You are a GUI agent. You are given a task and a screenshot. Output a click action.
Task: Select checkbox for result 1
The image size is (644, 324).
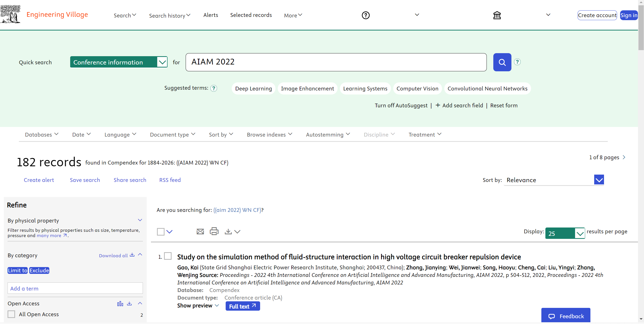(x=168, y=256)
